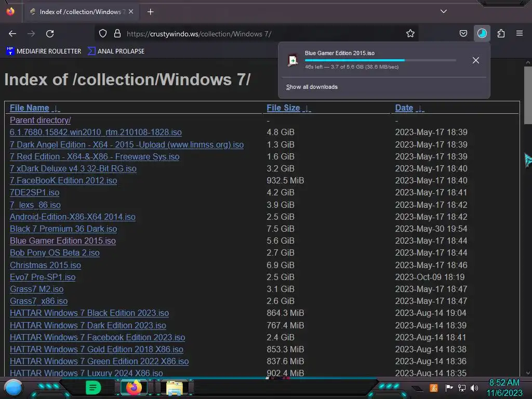Open the Parent directory link
The width and height of the screenshot is (532, 399).
pyautogui.click(x=41, y=120)
